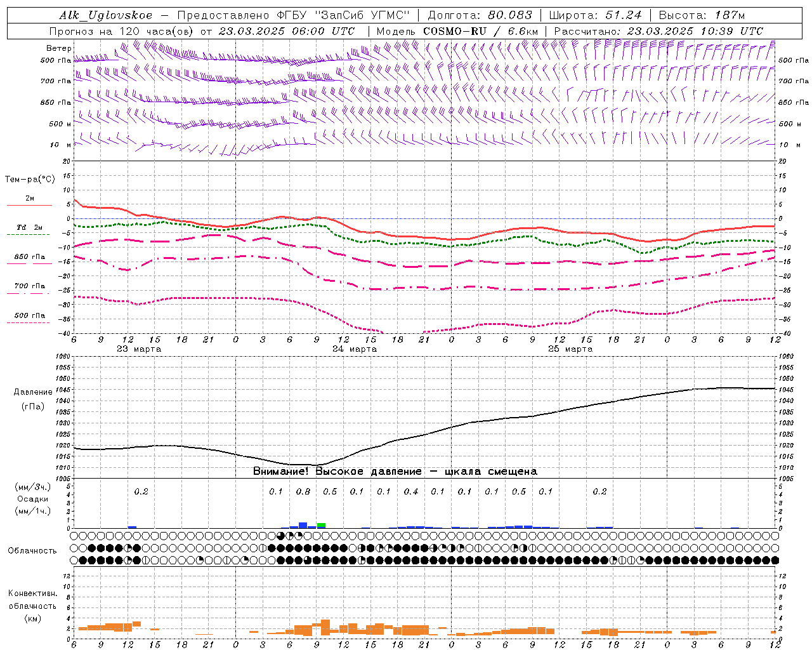Select the 'Высота: 187м' elevation text
The width and height of the screenshot is (812, 650).
click(x=702, y=16)
